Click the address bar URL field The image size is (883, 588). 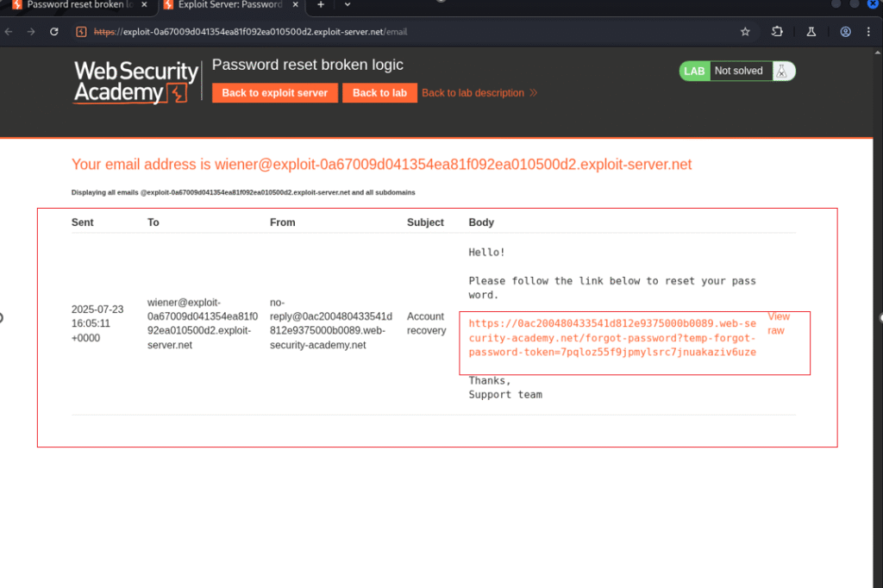[251, 32]
